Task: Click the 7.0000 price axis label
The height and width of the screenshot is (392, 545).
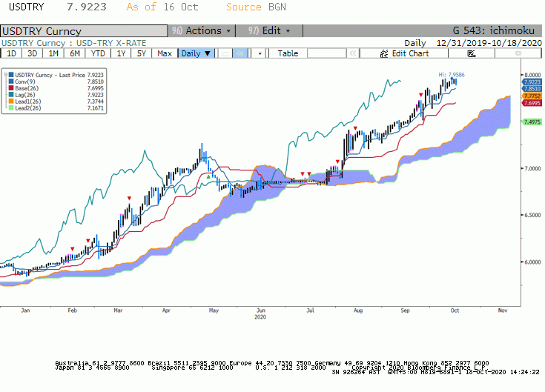Action: (x=532, y=169)
